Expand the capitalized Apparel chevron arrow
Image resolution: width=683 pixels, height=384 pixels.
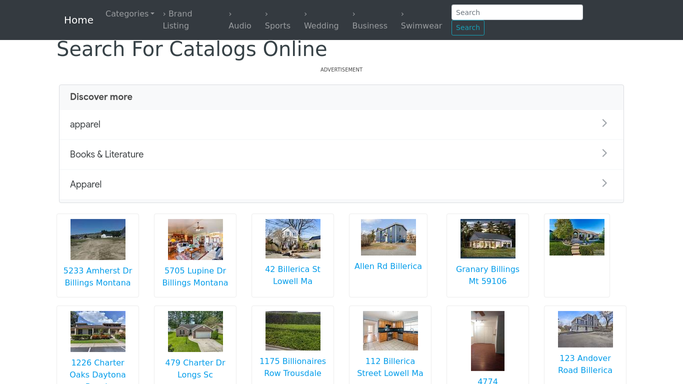pos(604,183)
